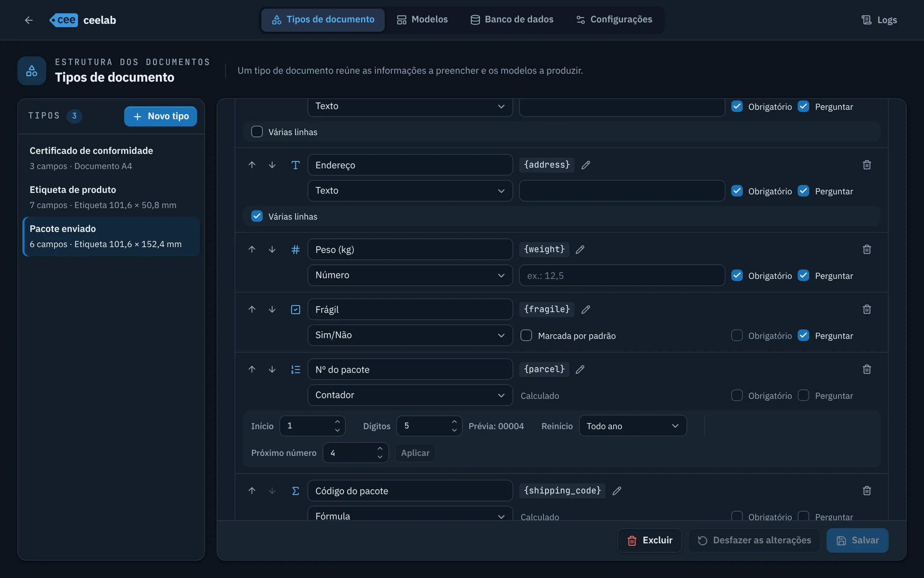Delete the Peso (kg) field
This screenshot has height=578, width=924.
(x=867, y=249)
